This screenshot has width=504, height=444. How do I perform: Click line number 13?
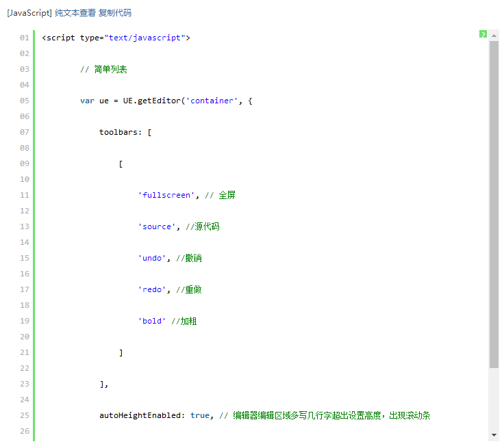click(x=25, y=226)
